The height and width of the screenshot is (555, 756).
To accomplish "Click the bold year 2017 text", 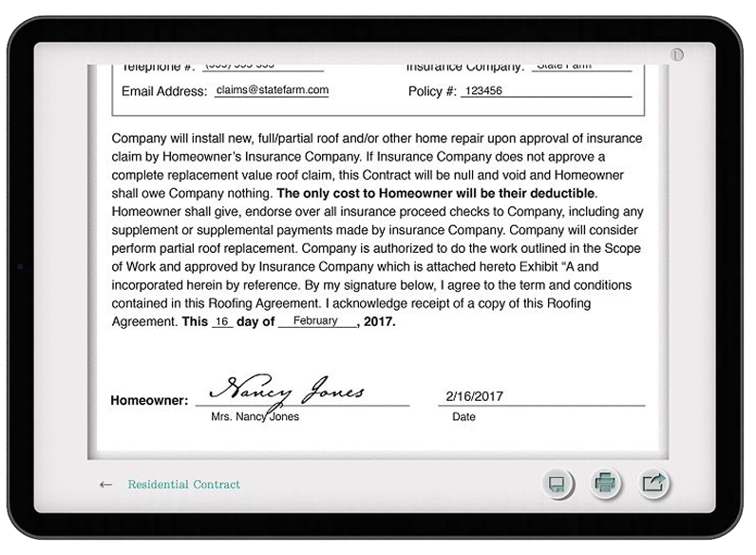I will 379,322.
